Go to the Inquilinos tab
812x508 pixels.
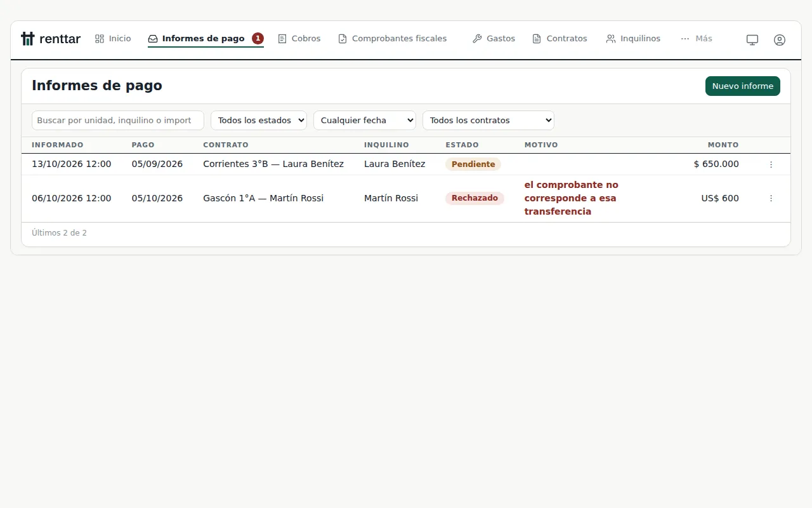tap(633, 39)
